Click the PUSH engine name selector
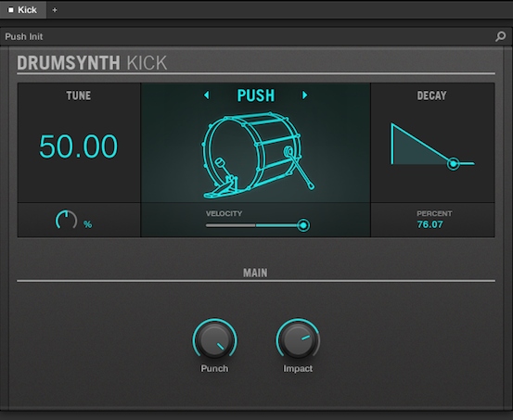Viewport: 513px width, 420px height. click(x=256, y=95)
